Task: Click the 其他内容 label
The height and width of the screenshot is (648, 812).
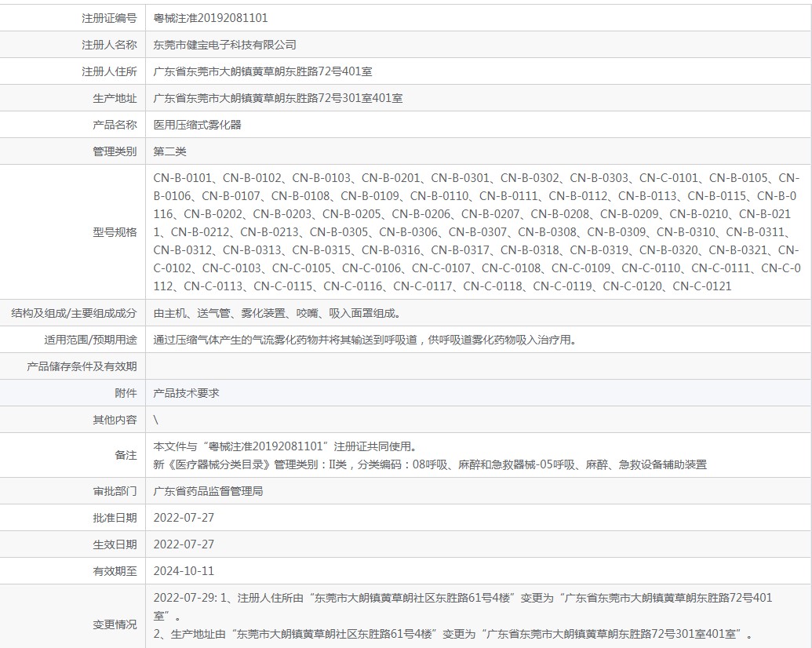Action: click(x=115, y=420)
